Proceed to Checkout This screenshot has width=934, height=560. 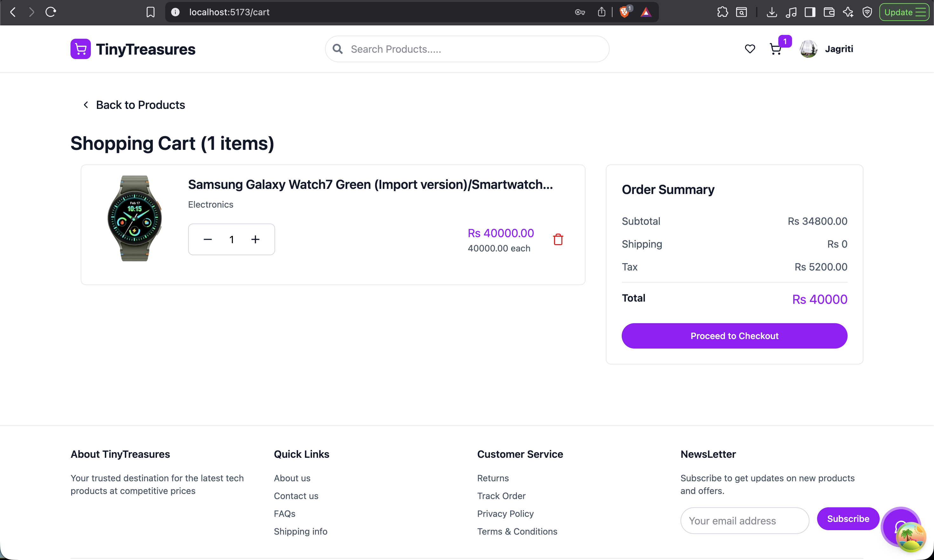(734, 336)
